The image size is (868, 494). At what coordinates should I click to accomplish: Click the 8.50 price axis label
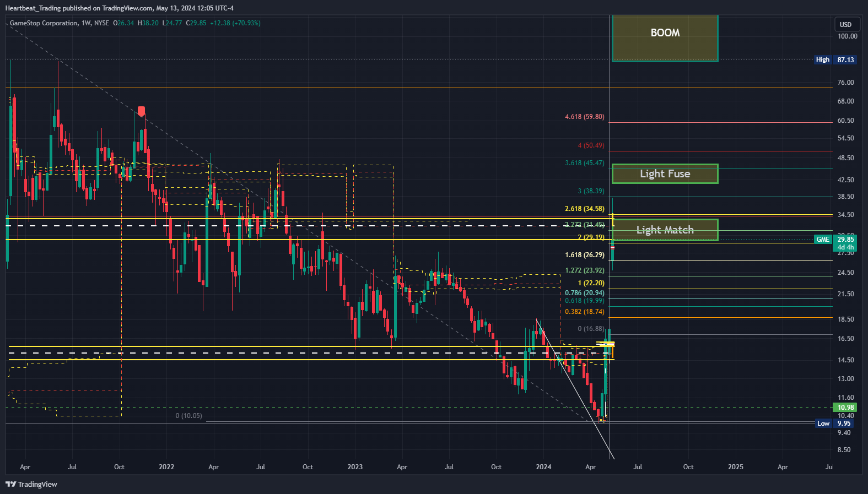pos(844,450)
